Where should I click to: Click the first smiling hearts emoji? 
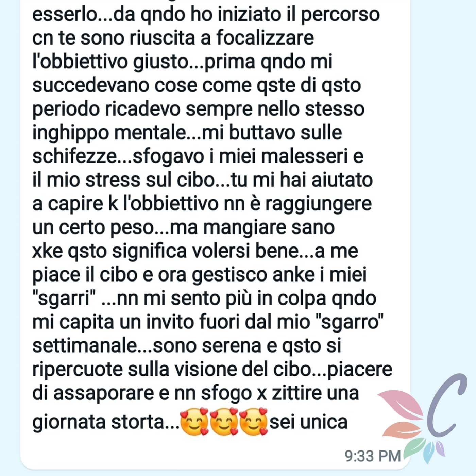point(194,422)
